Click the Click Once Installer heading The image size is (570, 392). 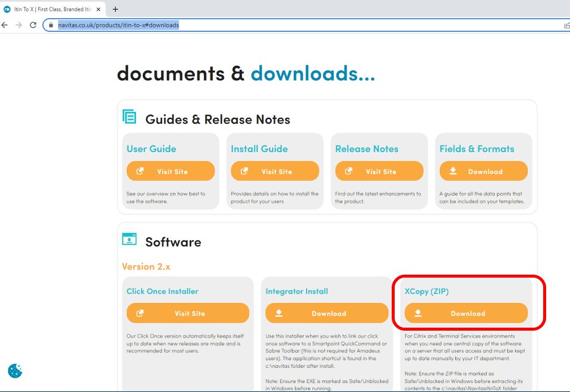[163, 291]
